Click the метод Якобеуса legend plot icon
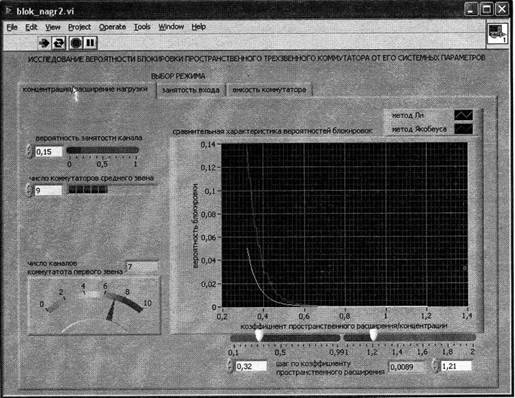The image size is (515, 398). [463, 129]
